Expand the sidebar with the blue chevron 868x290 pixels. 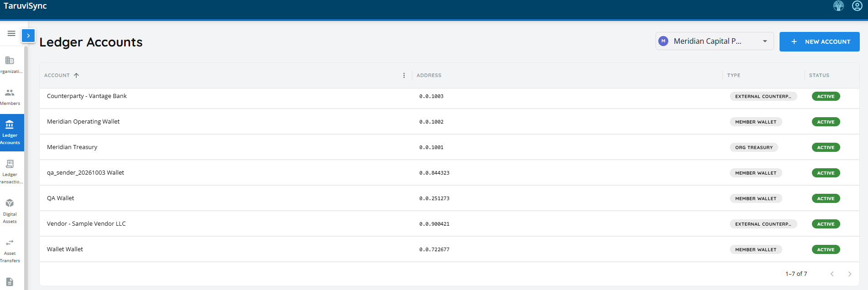coord(28,36)
